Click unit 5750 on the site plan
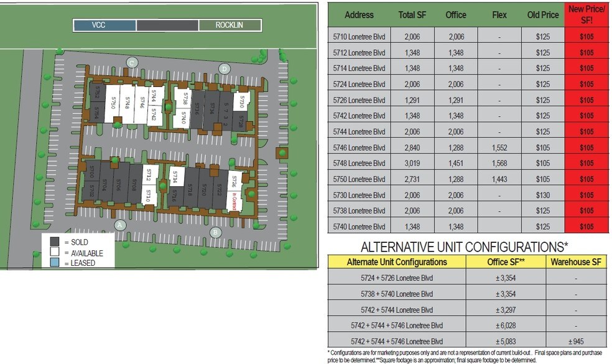This screenshot has width=612, height=364. (x=113, y=106)
